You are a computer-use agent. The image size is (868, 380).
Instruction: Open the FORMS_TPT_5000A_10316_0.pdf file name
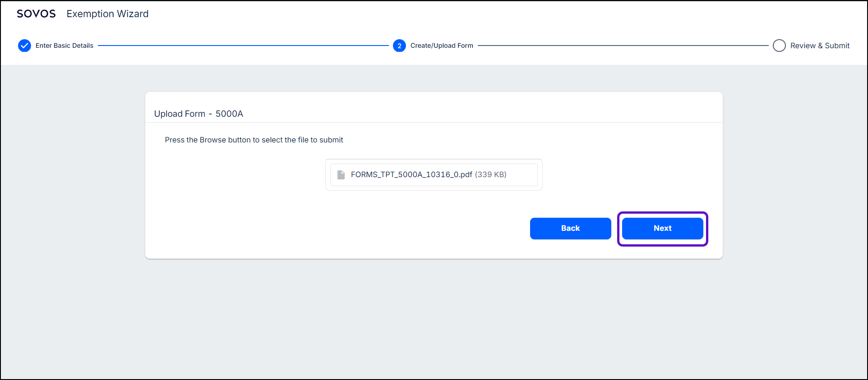[411, 174]
